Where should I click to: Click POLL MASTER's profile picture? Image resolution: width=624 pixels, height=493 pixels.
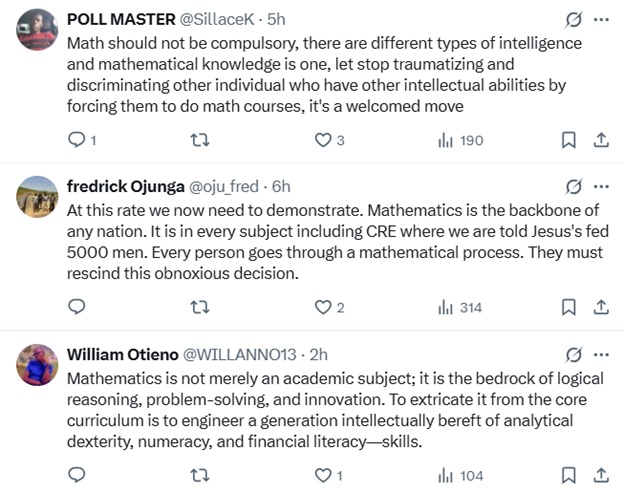click(x=37, y=32)
